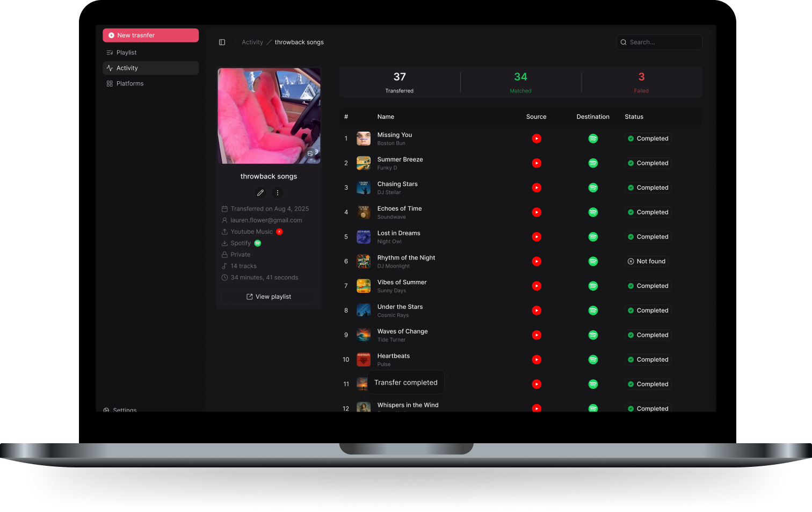Click the Completed badge for Heartbeats
The width and height of the screenshot is (812, 512).
click(648, 359)
